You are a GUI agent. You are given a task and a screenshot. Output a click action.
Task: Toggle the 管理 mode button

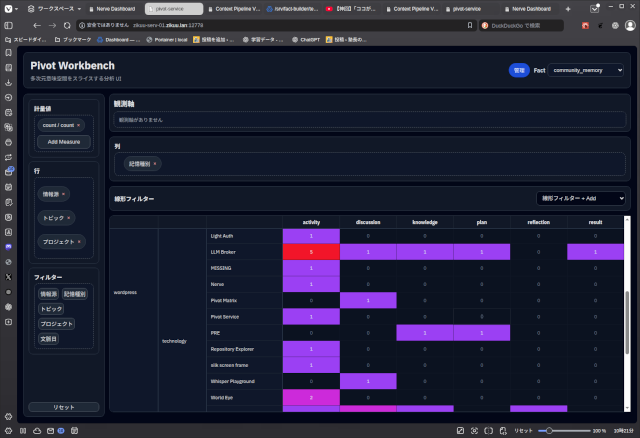pyautogui.click(x=519, y=70)
